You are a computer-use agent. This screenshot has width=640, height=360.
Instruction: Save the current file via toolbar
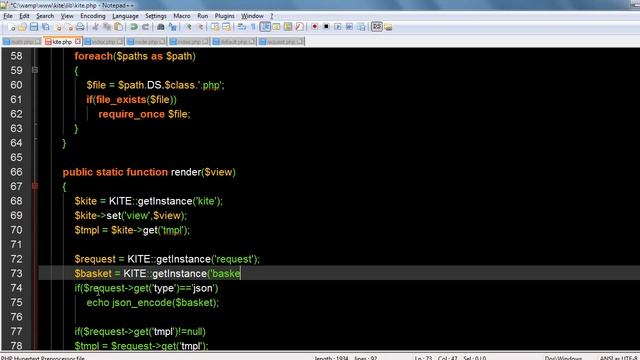[34, 27]
